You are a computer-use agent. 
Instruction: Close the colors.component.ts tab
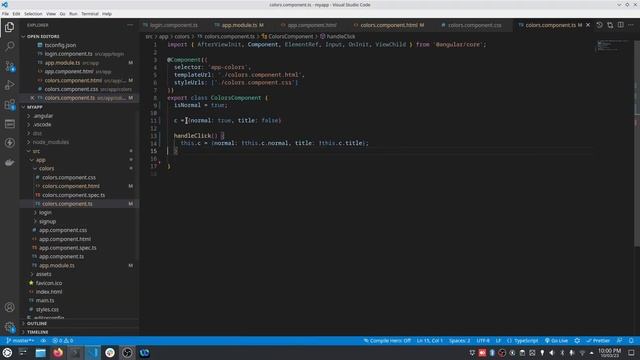click(x=588, y=25)
